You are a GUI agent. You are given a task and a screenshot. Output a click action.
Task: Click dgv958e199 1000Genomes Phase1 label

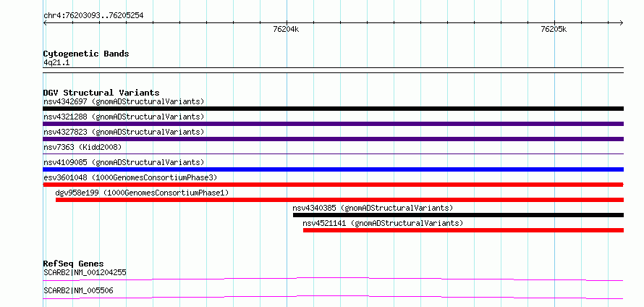click(142, 193)
